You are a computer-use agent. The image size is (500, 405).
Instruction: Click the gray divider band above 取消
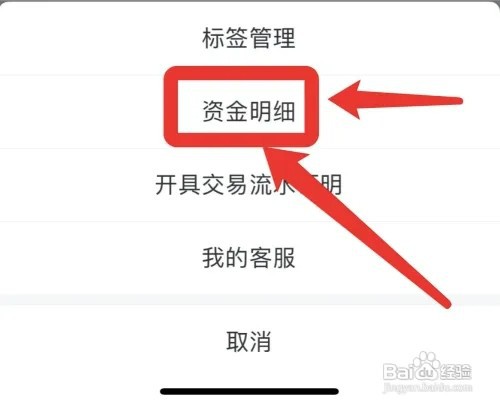point(250,299)
